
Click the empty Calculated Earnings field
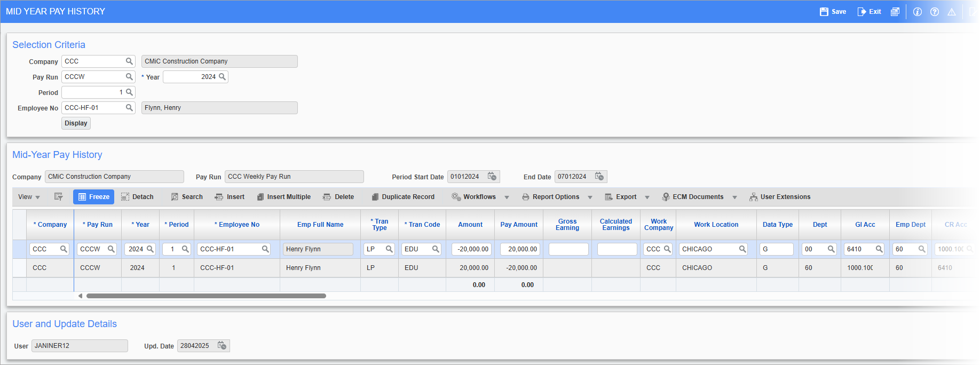(x=617, y=249)
